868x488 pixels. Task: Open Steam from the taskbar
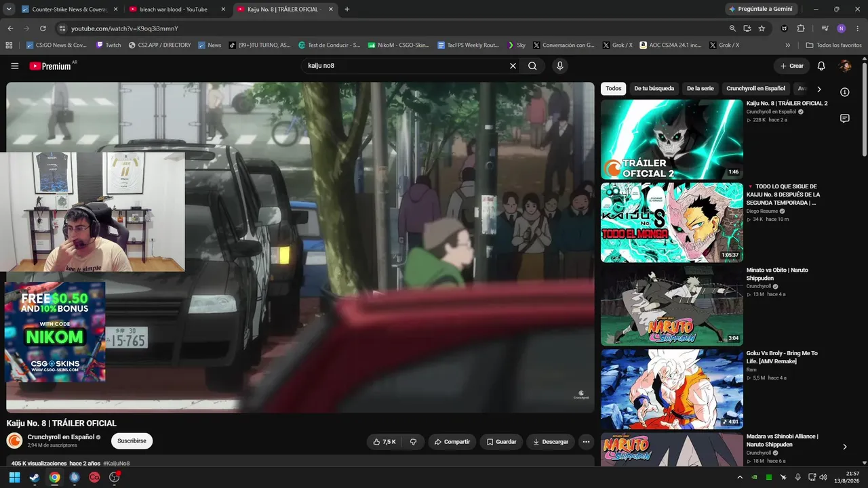pos(35,477)
